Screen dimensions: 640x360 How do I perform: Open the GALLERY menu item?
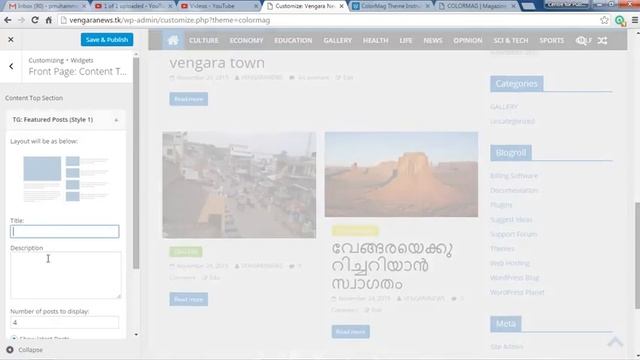(338, 40)
